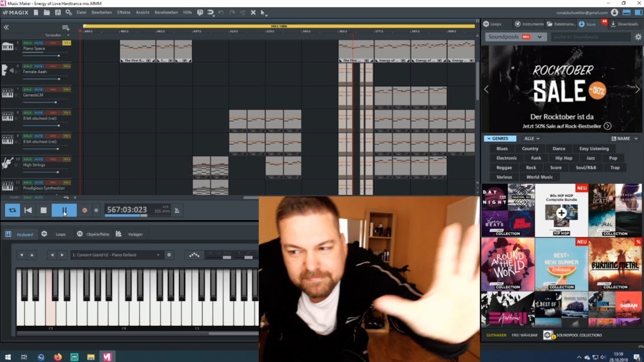
Task: Collapse track headers with double chevron icon
Action: coord(6,27)
